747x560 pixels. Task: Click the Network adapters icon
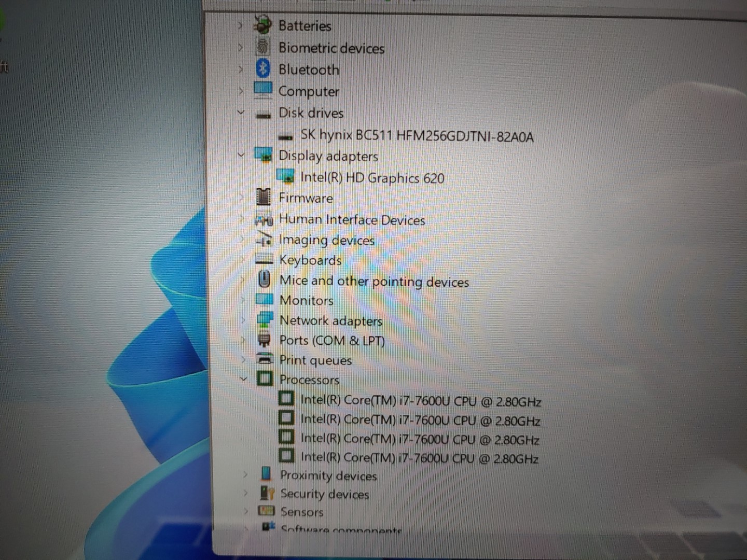[265, 319]
